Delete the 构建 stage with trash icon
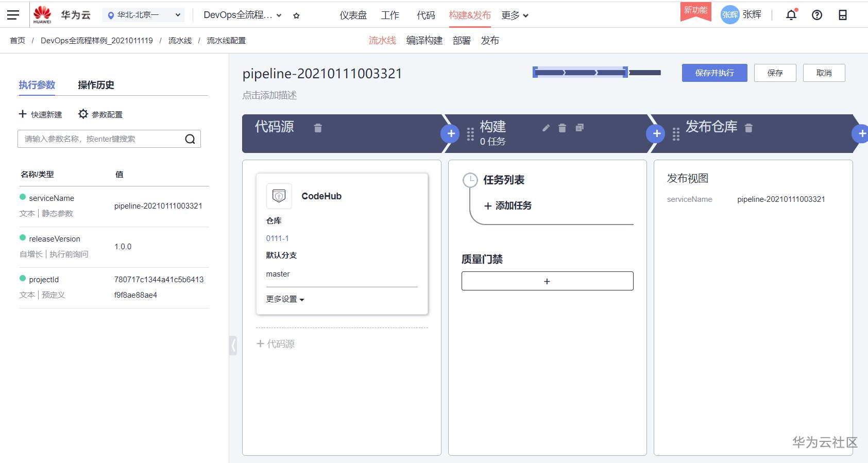This screenshot has height=463, width=868. click(562, 128)
